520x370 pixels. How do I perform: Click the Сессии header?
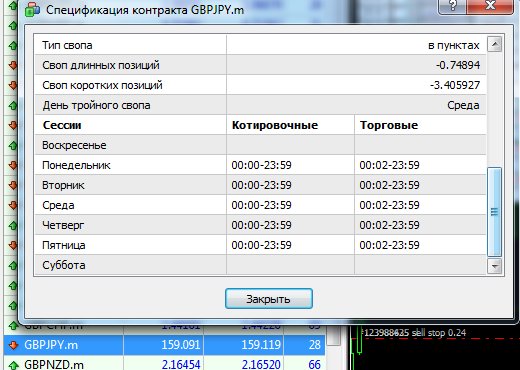point(62,125)
